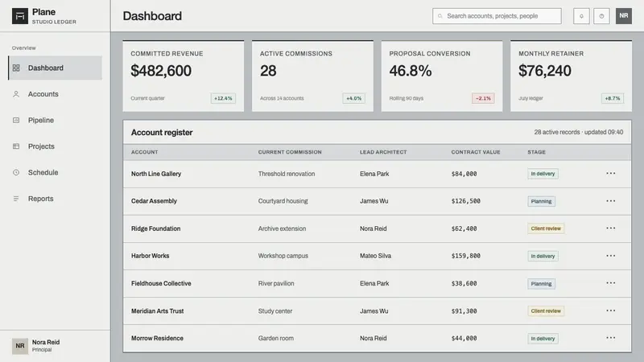Click Fieldhouse Collective account name
The height and width of the screenshot is (362, 644).
point(161,283)
